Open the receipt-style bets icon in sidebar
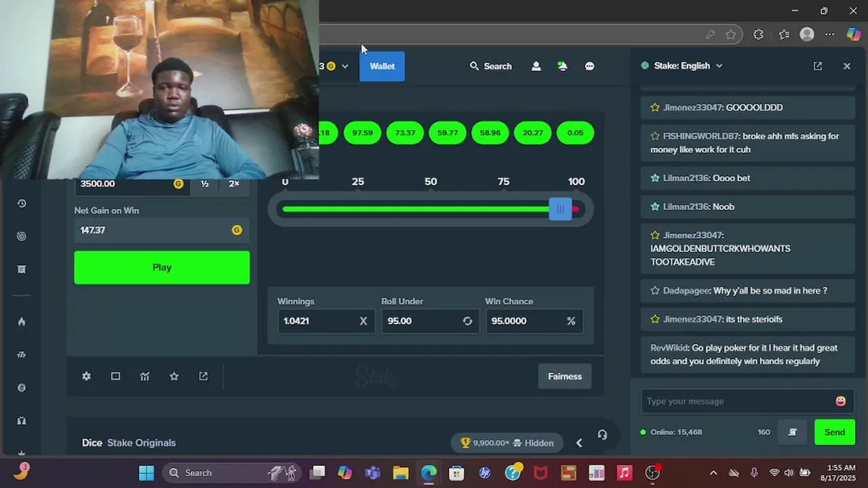 [x=22, y=269]
